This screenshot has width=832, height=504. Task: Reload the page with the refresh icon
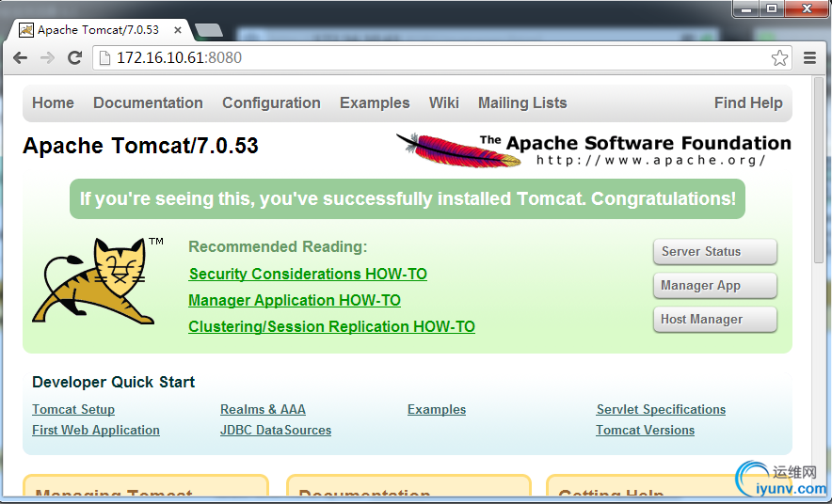[74, 57]
